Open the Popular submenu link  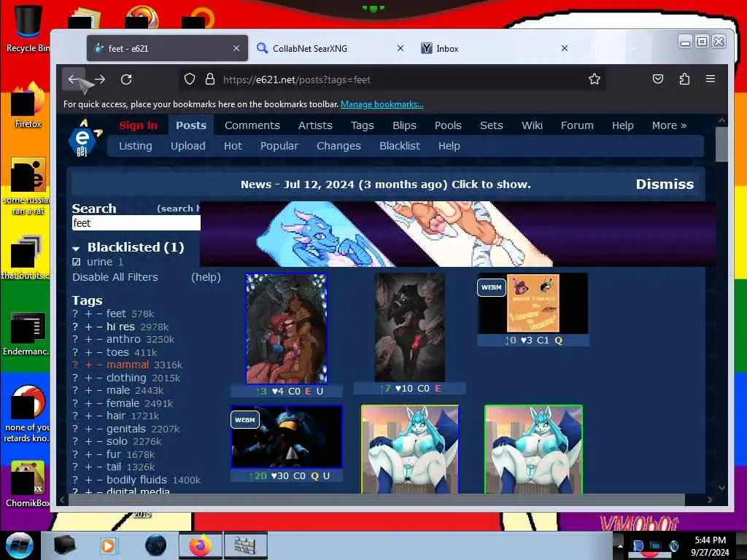click(279, 146)
